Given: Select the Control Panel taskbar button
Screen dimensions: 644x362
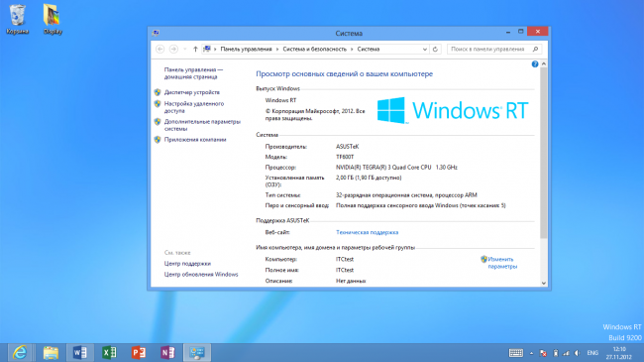Looking at the screenshot, I should tap(197, 352).
